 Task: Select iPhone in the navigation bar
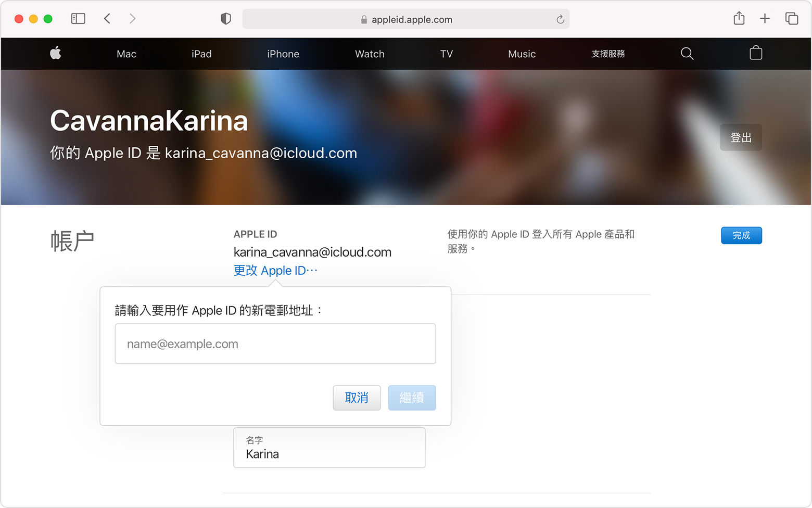click(x=283, y=54)
